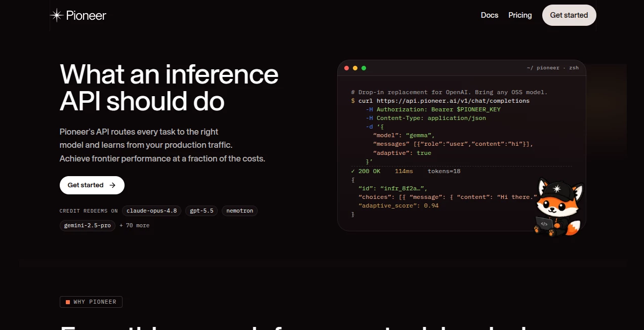
Task: Click the Pioneer brand name text
Action: coord(86,15)
